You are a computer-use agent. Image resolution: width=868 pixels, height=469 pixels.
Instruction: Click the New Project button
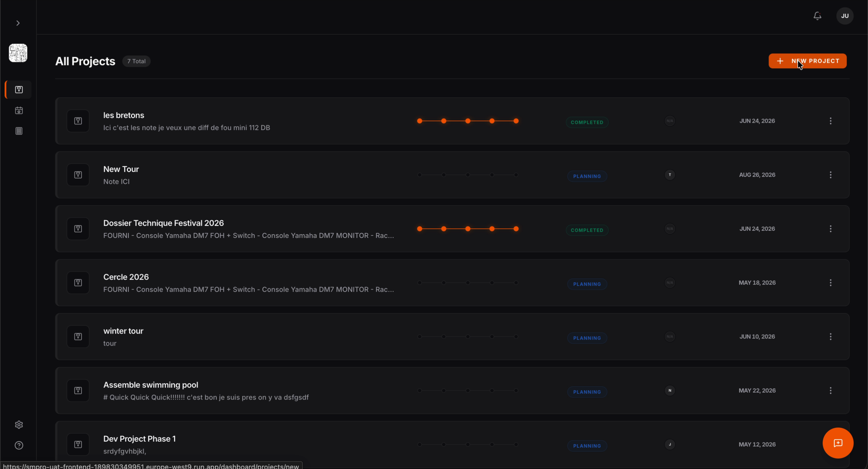(x=808, y=61)
